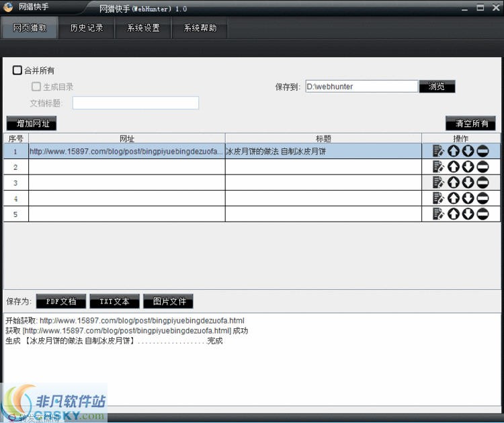The height and width of the screenshot is (423, 504).
Task: Select sequence number 2 cell
Action: (16, 167)
